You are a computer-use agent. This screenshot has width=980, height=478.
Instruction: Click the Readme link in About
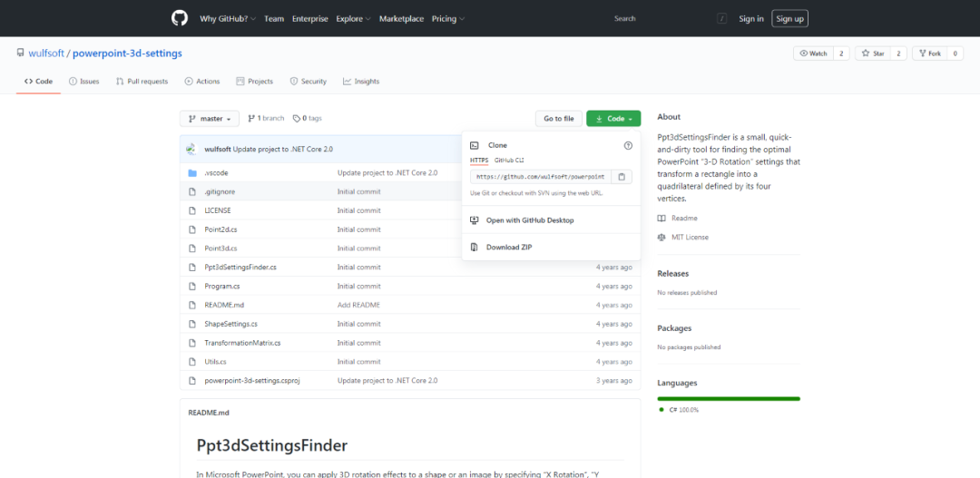click(678, 218)
